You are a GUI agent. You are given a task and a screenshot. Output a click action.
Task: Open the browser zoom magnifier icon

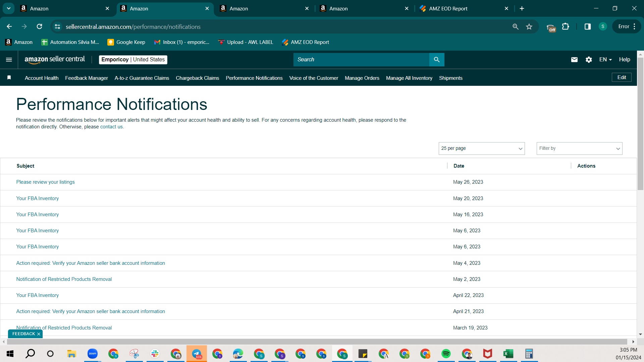tap(516, 26)
